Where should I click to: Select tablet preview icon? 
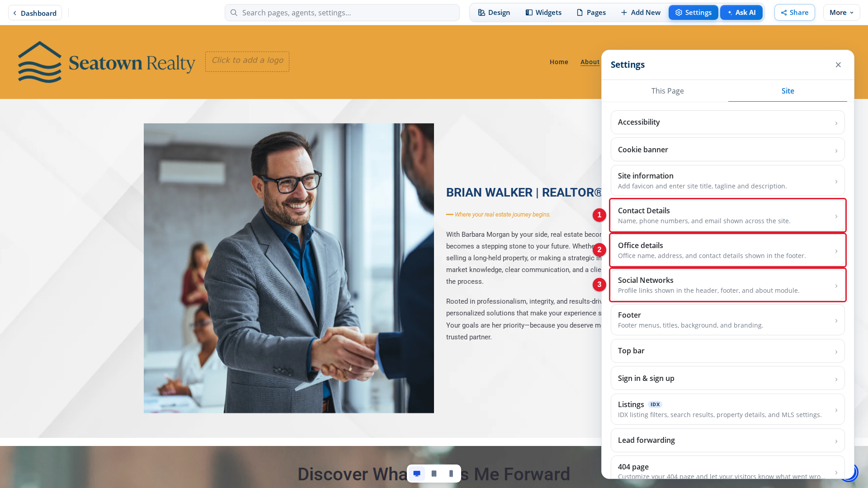click(434, 474)
